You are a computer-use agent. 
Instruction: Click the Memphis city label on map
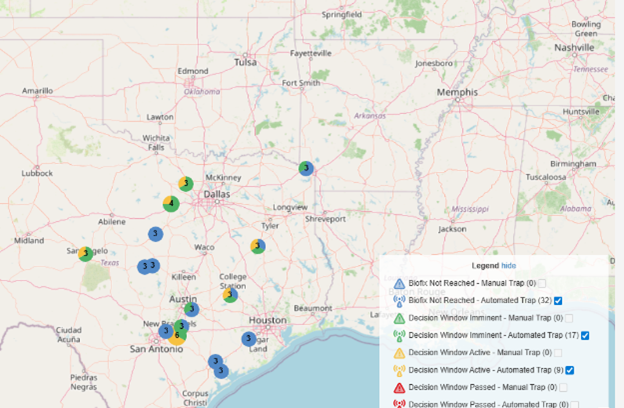(457, 92)
